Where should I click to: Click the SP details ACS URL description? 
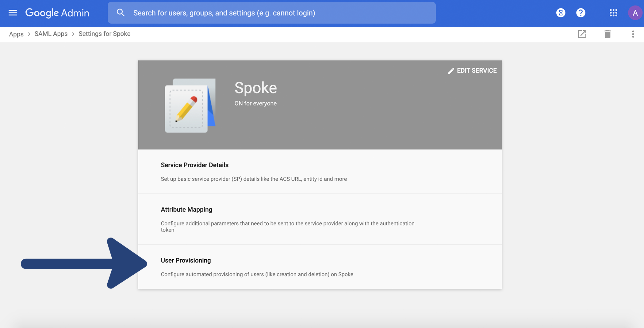[254, 179]
